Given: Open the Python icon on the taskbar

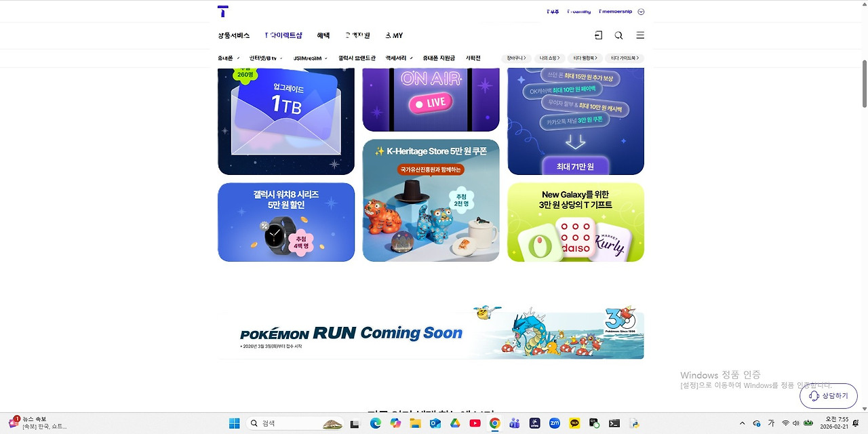Looking at the screenshot, I should 634,423.
